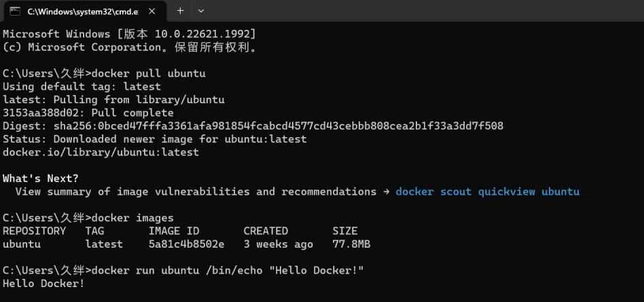The height and width of the screenshot is (302, 644).
Task: Click the empty title bar area
Action: 423,11
